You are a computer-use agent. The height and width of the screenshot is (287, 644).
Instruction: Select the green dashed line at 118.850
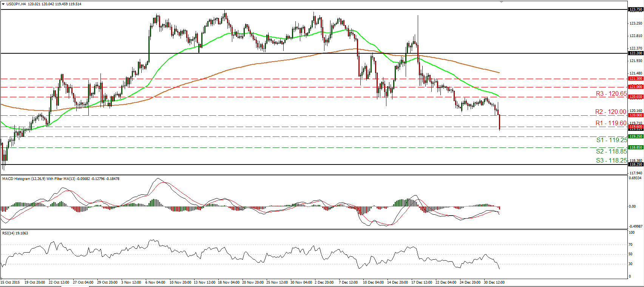coord(314,147)
